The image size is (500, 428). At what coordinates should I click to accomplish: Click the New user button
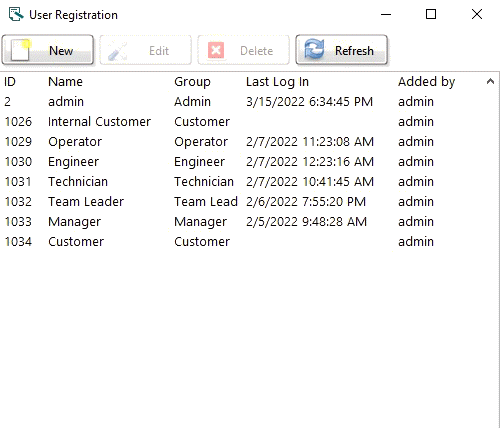click(48, 50)
